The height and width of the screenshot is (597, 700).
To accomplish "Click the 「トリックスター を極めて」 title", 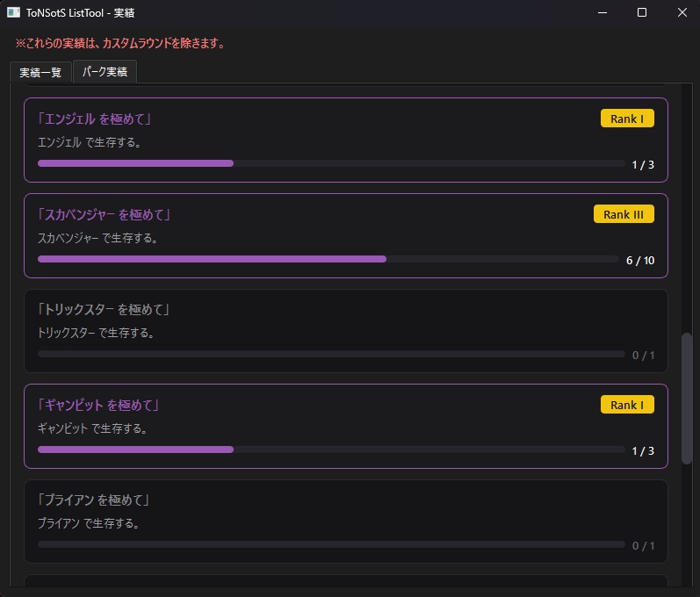I will tap(103, 309).
